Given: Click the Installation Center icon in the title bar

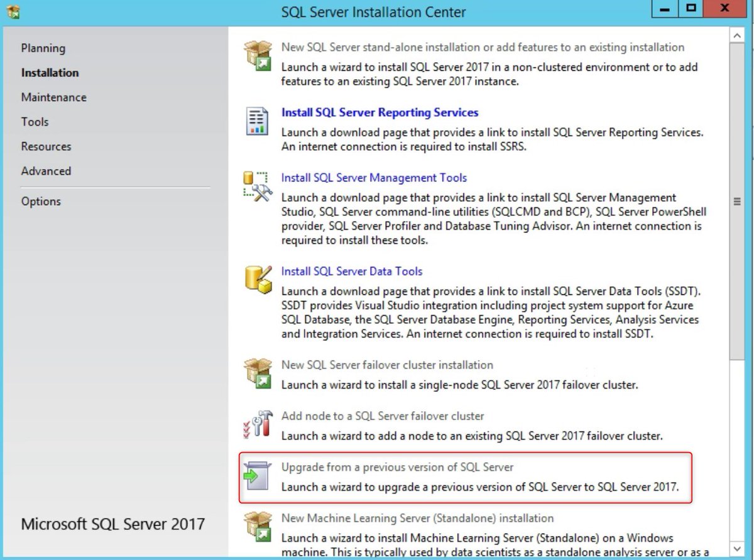Looking at the screenshot, I should coord(13,11).
